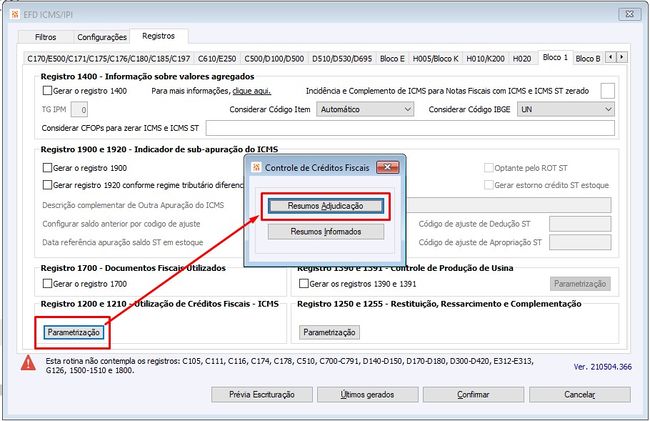Enable Gerar o registro 1700 checkbox
Screen dimensions: 650x421
[x=48, y=283]
